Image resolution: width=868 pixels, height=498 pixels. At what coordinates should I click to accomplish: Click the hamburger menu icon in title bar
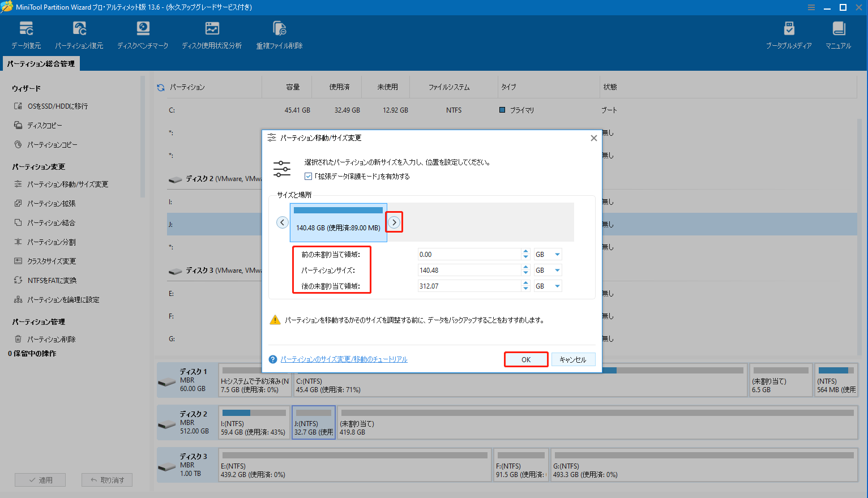click(811, 7)
